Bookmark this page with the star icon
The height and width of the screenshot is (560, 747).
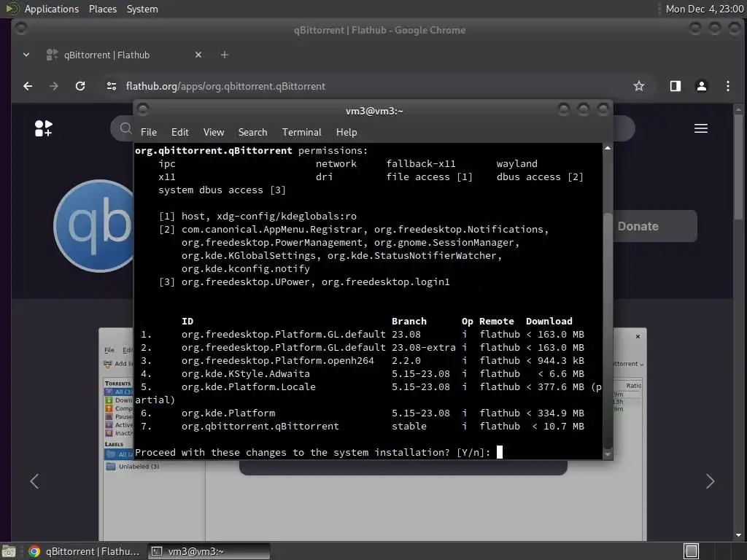tap(639, 86)
